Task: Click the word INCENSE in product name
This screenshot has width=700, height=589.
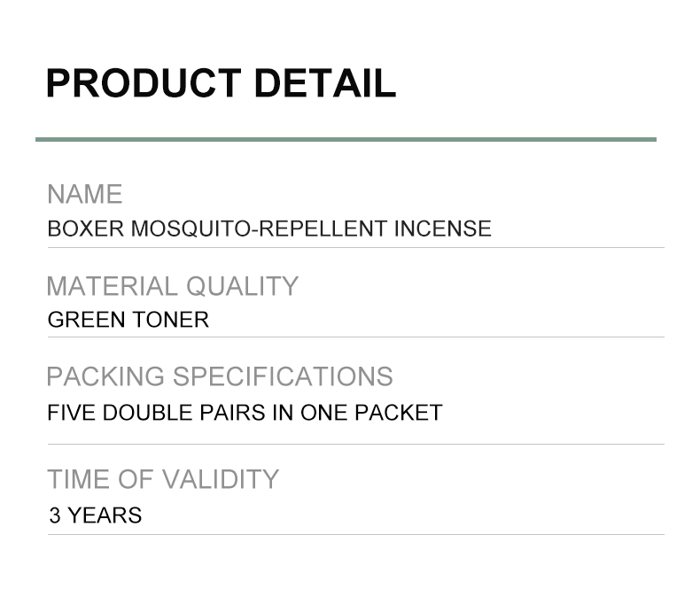Action: 443,229
